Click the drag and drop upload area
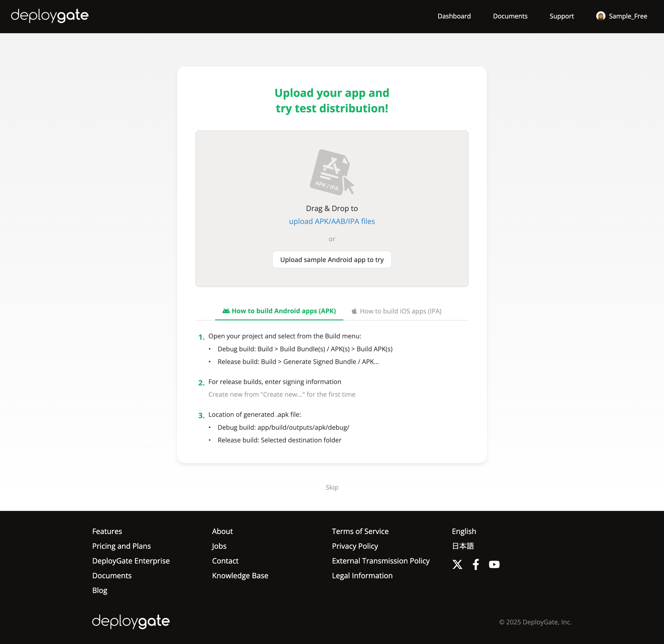664x644 pixels. (332, 209)
